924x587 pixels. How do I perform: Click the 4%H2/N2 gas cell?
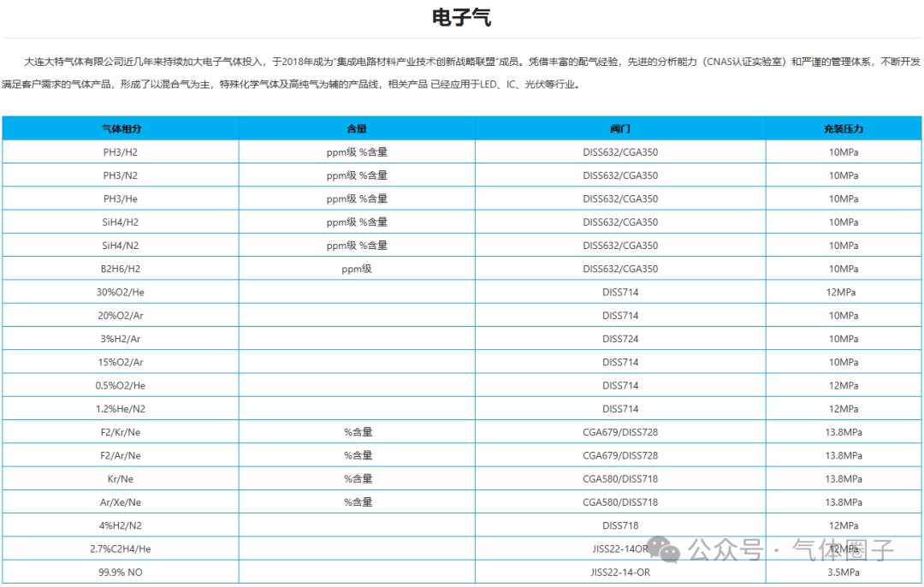[x=121, y=525]
